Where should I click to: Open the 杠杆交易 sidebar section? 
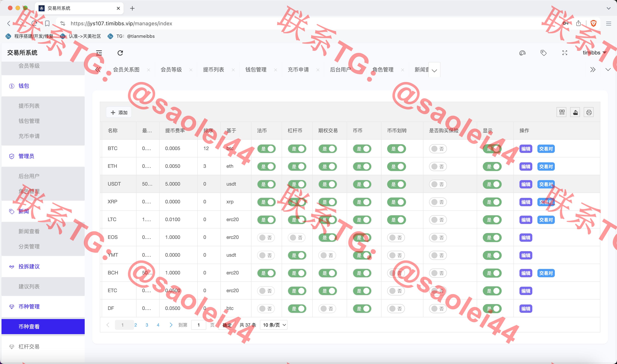tap(43, 347)
